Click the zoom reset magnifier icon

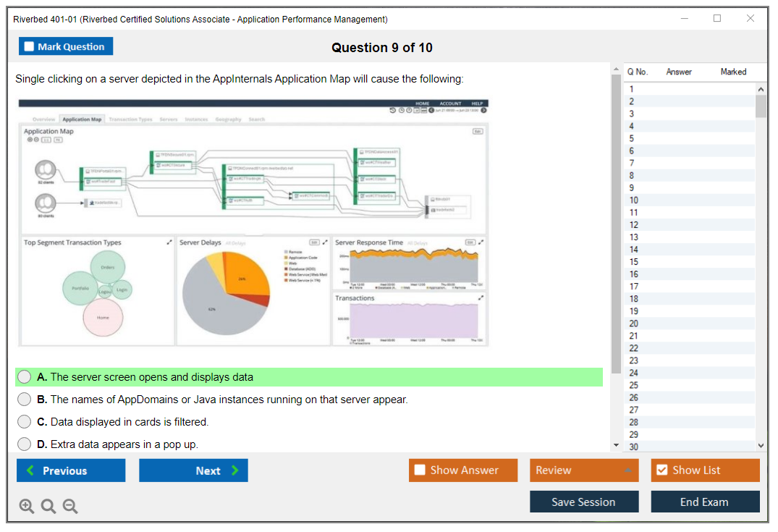pyautogui.click(x=48, y=507)
